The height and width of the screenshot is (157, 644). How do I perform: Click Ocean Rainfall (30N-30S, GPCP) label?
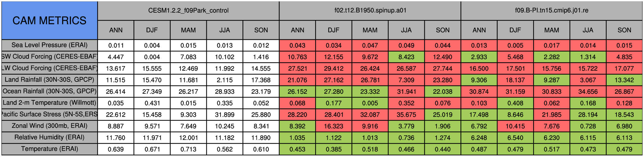point(49,91)
